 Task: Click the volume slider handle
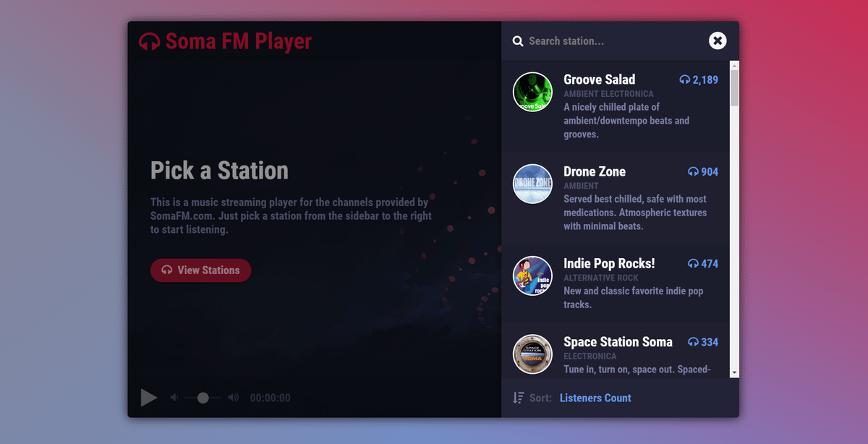pyautogui.click(x=203, y=398)
